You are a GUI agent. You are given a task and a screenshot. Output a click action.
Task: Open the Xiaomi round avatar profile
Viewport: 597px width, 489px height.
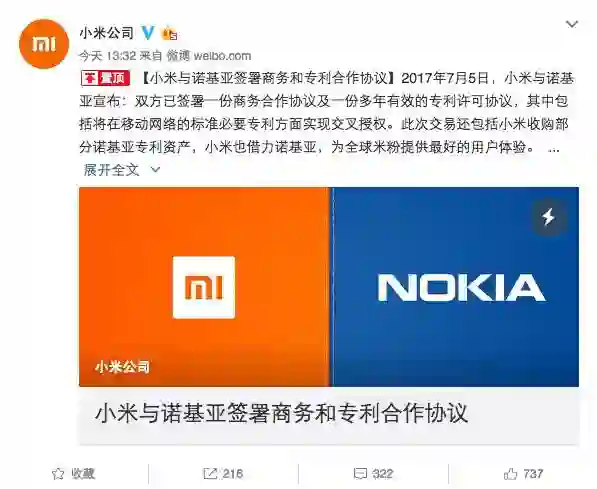pyautogui.click(x=44, y=44)
